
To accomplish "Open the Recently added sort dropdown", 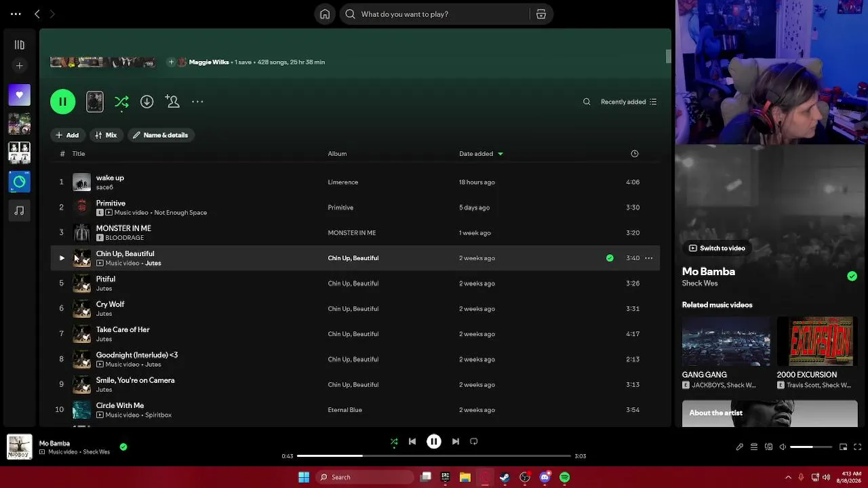I will coord(629,102).
